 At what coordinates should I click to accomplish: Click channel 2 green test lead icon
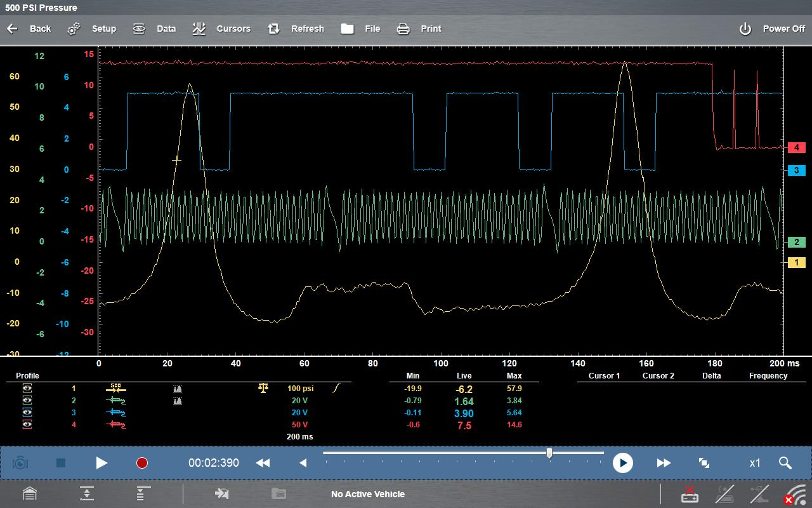pyautogui.click(x=115, y=401)
